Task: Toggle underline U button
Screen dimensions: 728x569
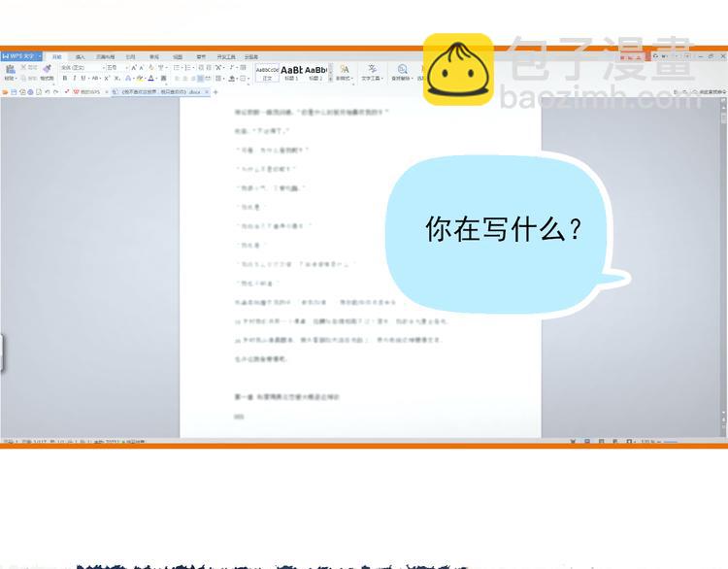Action: coord(83,78)
